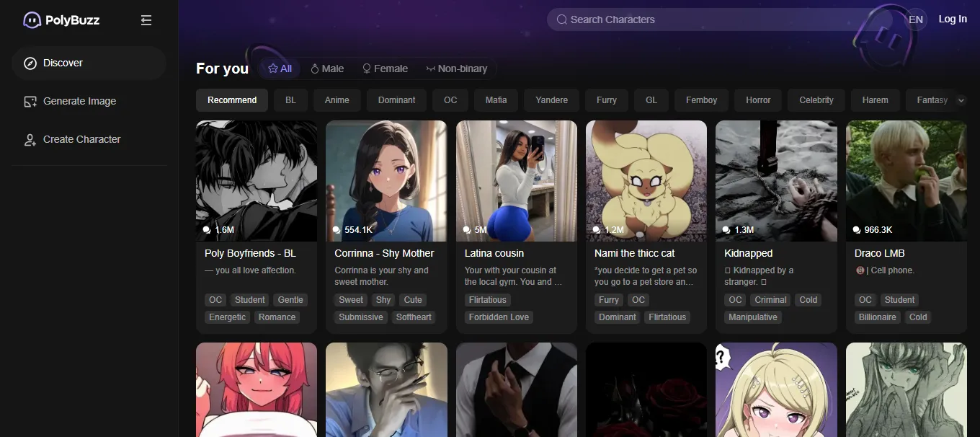The image size is (980, 437).
Task: Click the Energetic tag on Poly Boyfriends
Action: point(228,317)
